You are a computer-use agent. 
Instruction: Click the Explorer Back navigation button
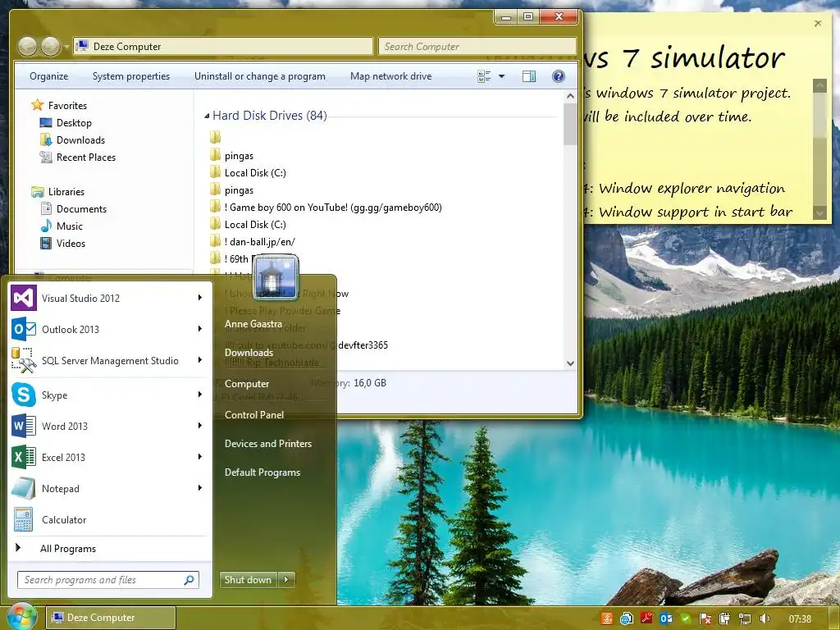click(x=27, y=47)
